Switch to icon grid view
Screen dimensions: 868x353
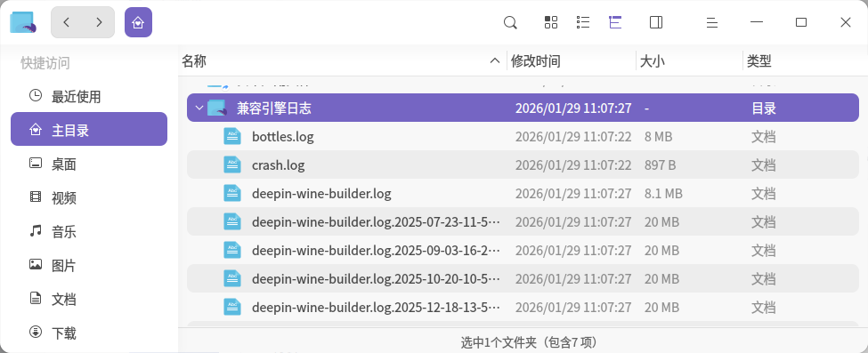click(551, 22)
